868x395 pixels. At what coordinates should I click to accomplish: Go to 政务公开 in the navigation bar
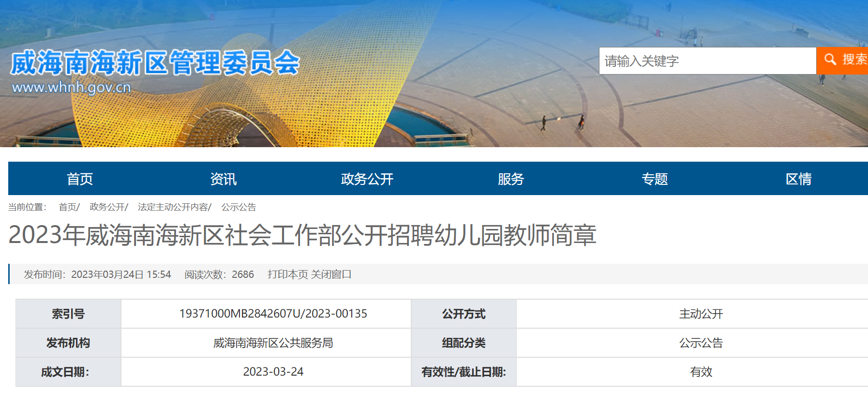pyautogui.click(x=367, y=179)
